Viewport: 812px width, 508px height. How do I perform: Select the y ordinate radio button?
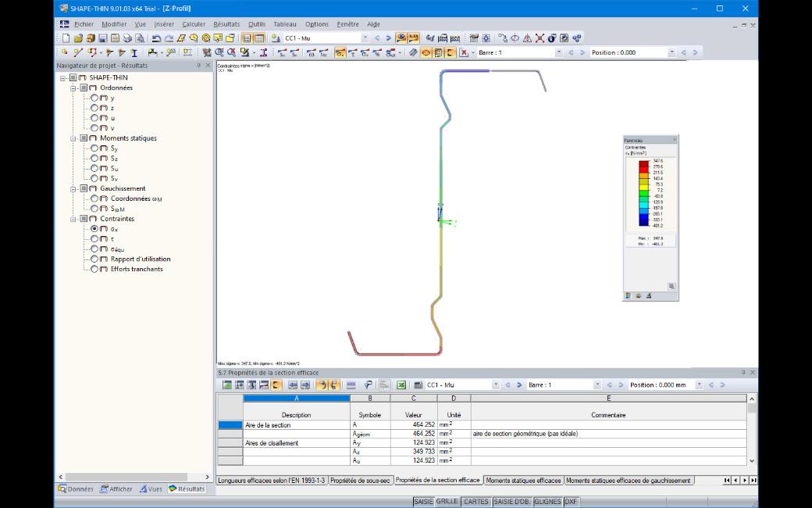[x=94, y=98]
